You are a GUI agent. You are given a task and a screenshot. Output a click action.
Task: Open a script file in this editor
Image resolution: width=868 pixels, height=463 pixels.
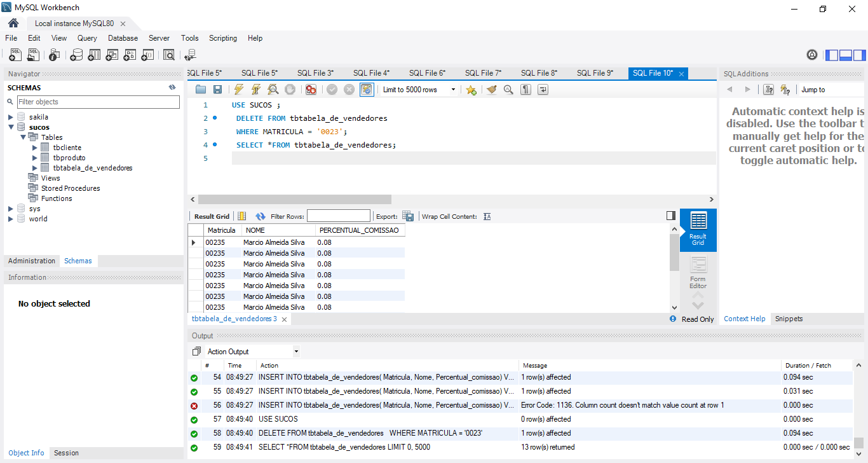click(x=201, y=90)
